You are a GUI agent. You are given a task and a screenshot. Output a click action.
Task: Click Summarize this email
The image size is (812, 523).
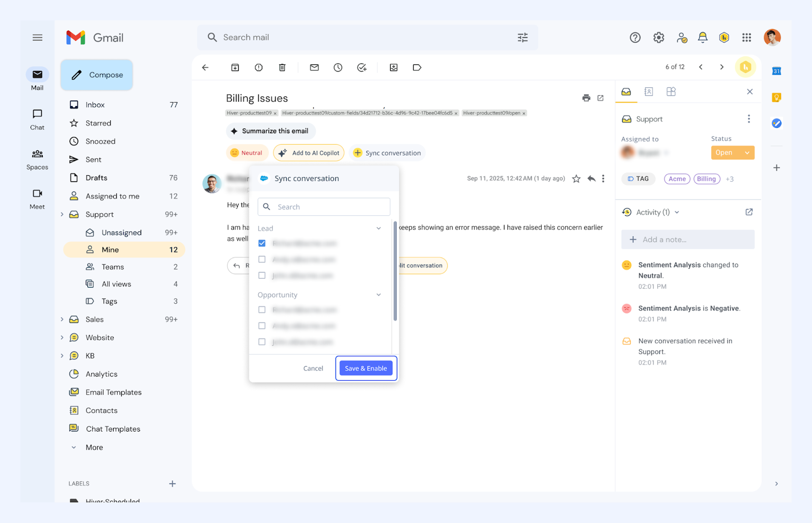(x=270, y=131)
